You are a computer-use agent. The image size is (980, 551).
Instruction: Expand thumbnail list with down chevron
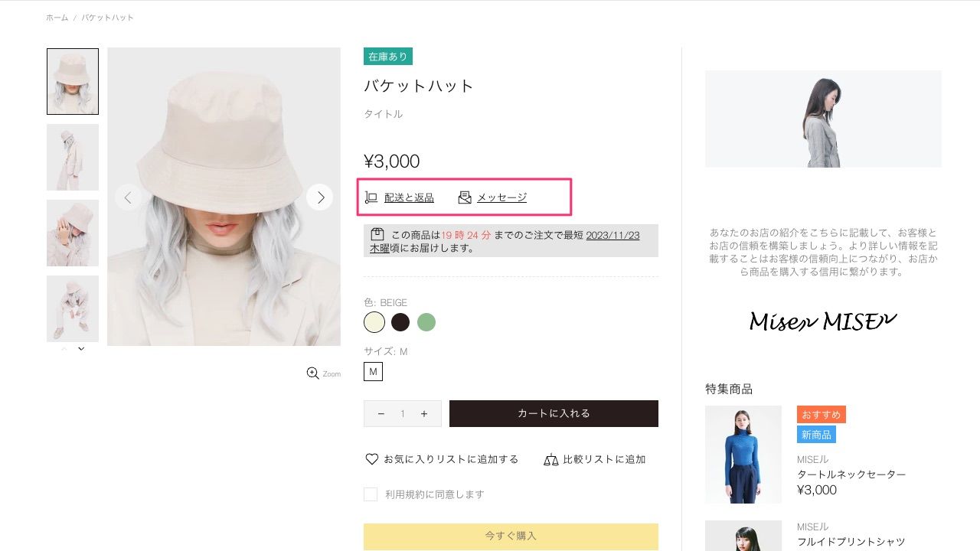81,349
